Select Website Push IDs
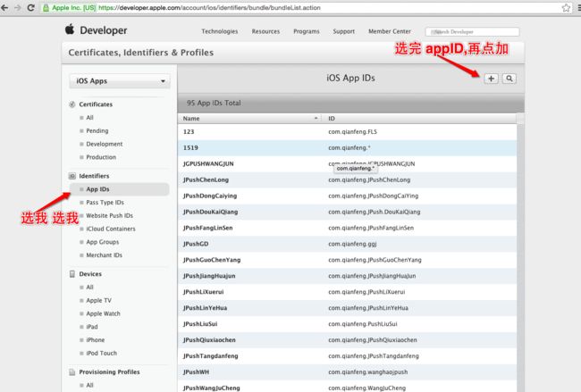The width and height of the screenshot is (581, 392). click(109, 215)
